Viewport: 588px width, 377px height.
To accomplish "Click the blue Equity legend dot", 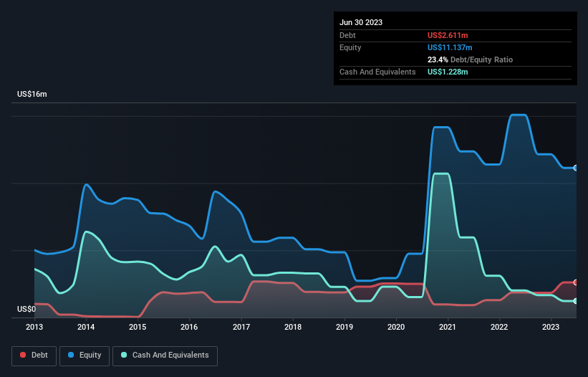I will pyautogui.click(x=71, y=355).
